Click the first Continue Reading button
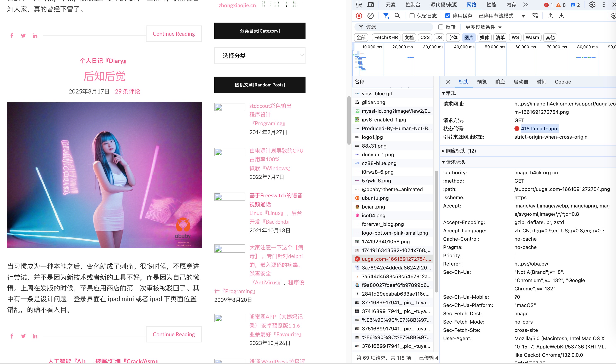Viewport: 616px width, 364px height. click(174, 34)
